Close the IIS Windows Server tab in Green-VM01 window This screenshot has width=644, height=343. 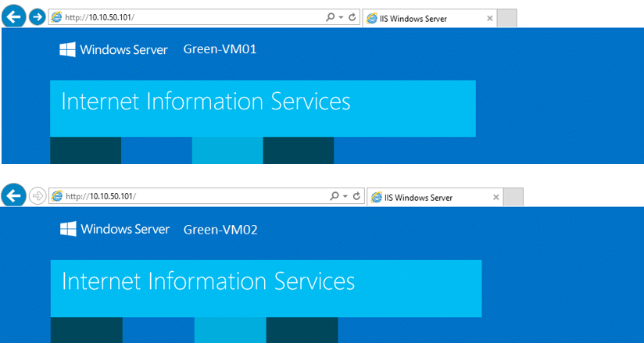489,19
